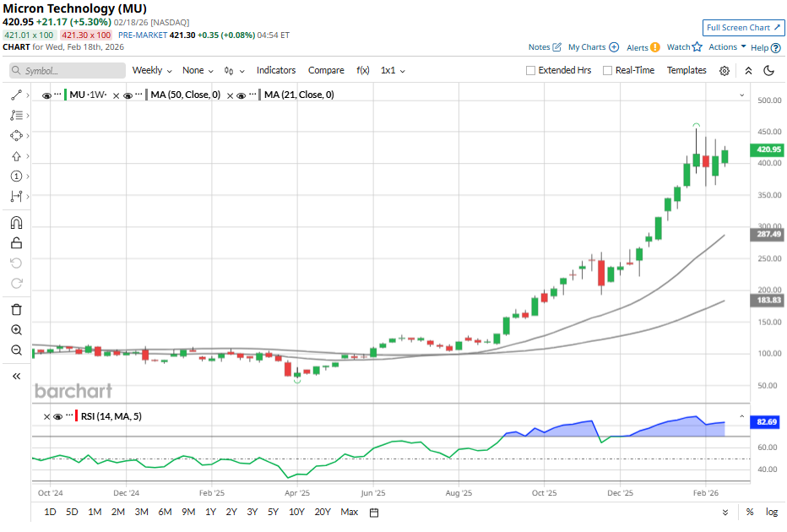Select the numbered circle annotation tool
787x532 pixels.
point(16,176)
